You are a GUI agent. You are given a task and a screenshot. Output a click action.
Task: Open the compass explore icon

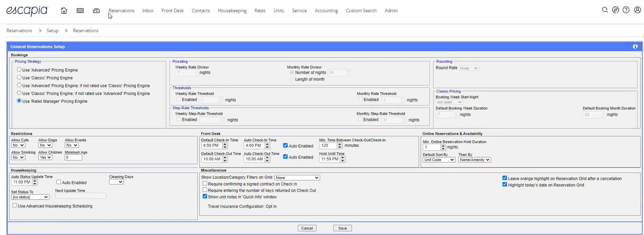[x=616, y=10]
